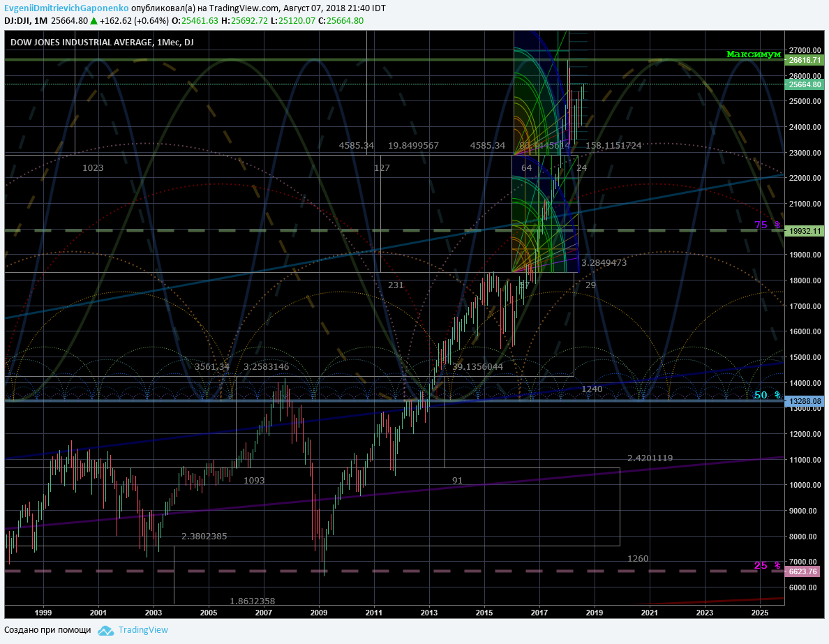Click the 2019 year on time axis
Viewport: 829px width, 644px height.
coord(595,613)
